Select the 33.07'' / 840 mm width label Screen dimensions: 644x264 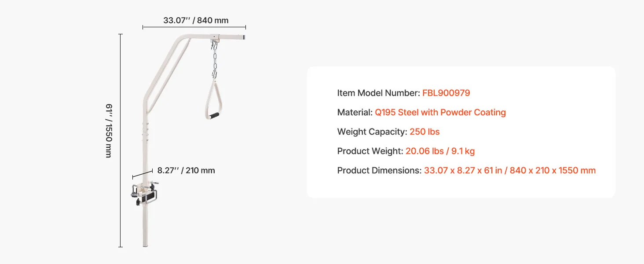pyautogui.click(x=196, y=20)
